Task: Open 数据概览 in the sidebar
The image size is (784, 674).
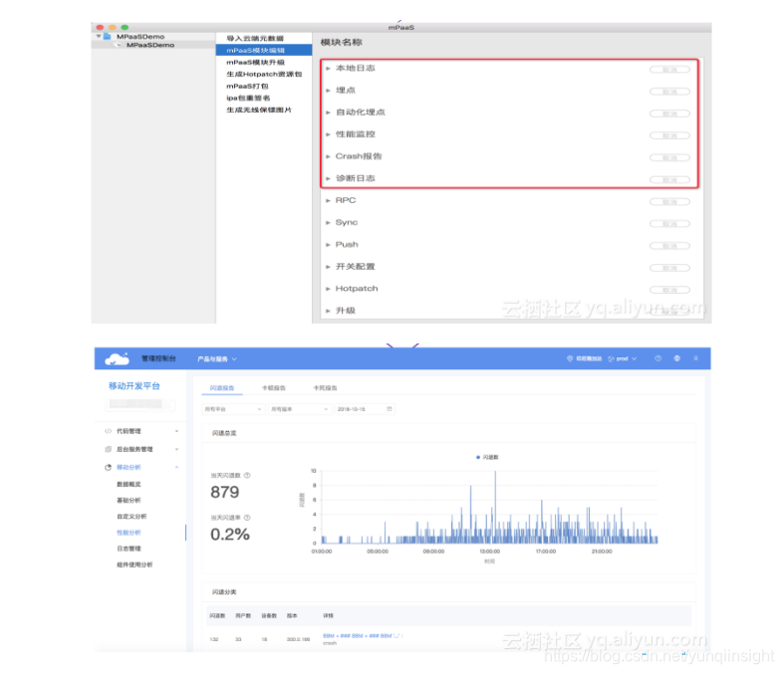Action: (129, 484)
